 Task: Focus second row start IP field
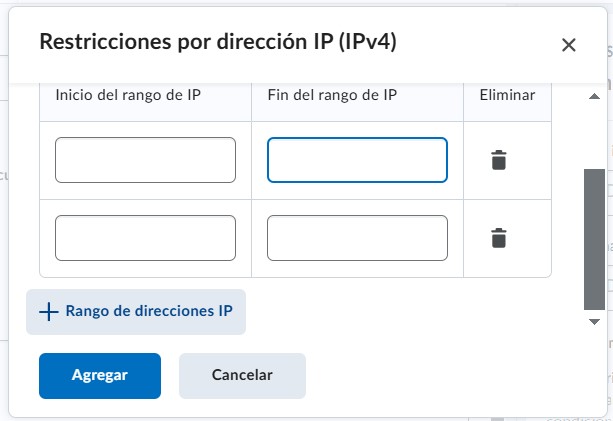click(145, 238)
